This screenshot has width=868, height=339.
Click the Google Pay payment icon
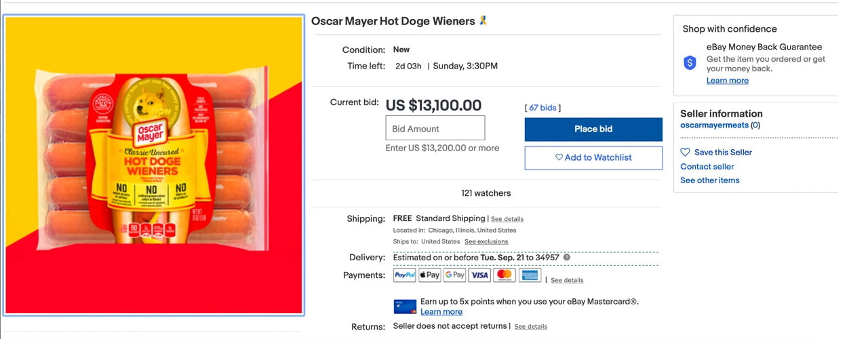[x=455, y=275]
